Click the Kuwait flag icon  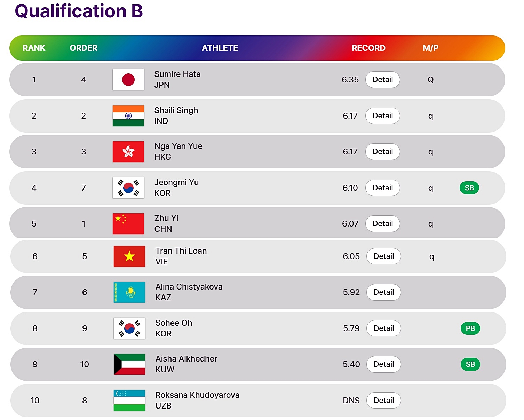pyautogui.click(x=129, y=364)
